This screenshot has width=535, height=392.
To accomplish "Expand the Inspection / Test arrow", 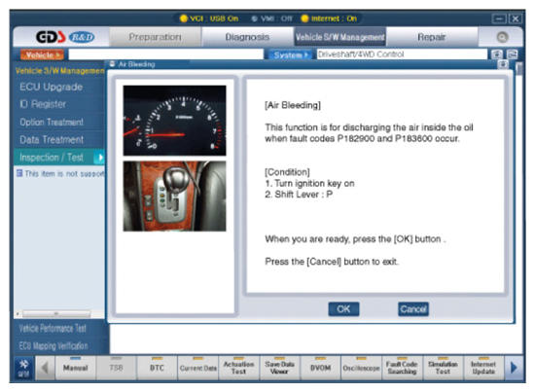I will [x=100, y=158].
